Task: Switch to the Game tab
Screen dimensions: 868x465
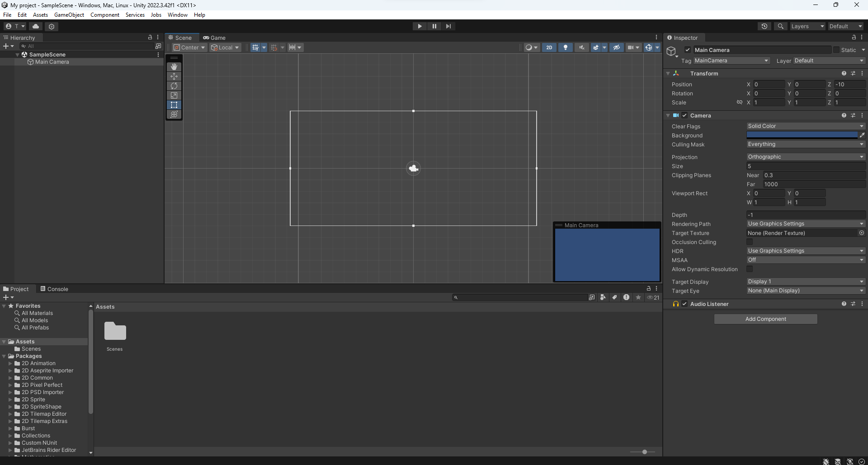Action: [214, 38]
